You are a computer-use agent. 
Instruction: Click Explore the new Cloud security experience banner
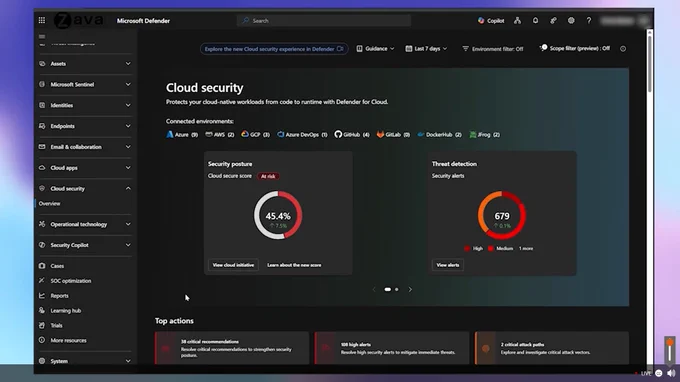[274, 49]
